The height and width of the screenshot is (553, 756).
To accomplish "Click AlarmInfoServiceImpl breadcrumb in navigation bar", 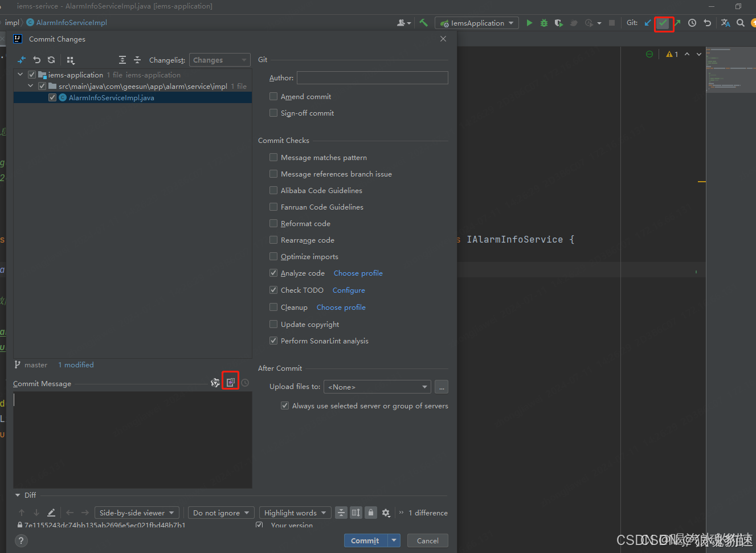I will (67, 23).
